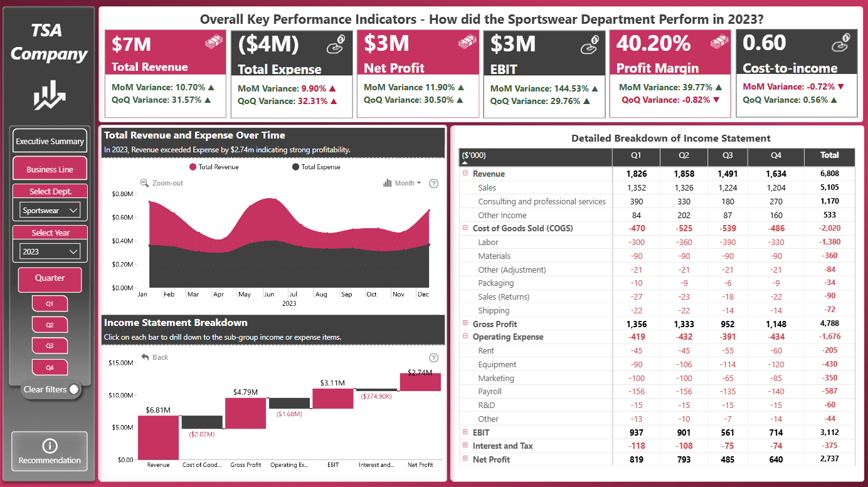Click help icon on Income Statement Breakdown chart
Image resolution: width=868 pixels, height=487 pixels.
click(x=433, y=358)
